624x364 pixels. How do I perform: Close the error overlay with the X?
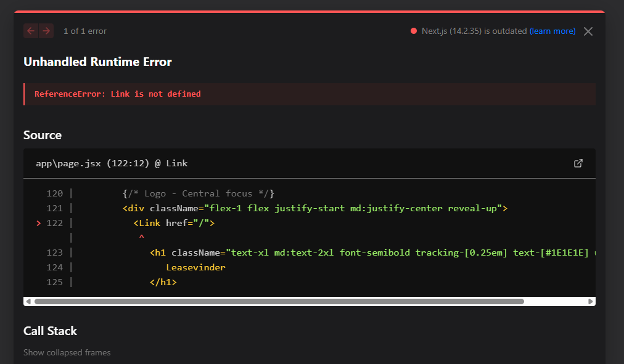[588, 31]
